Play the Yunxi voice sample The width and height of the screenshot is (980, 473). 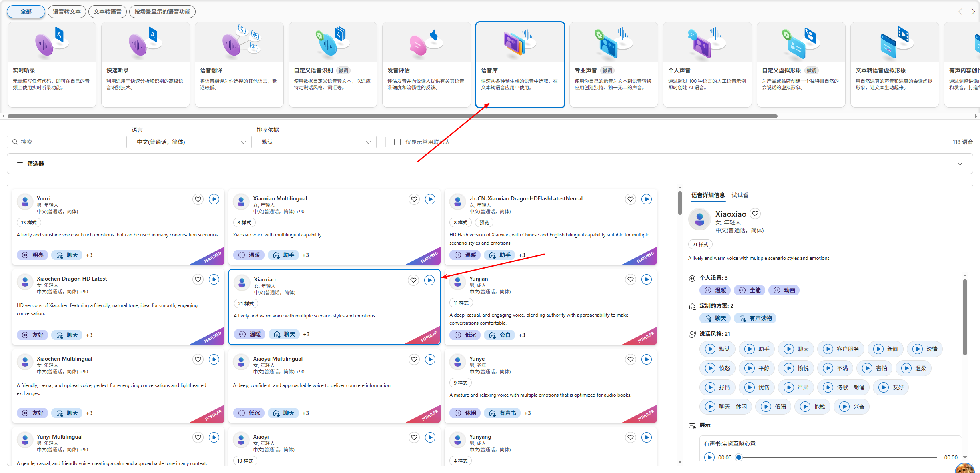pos(214,199)
